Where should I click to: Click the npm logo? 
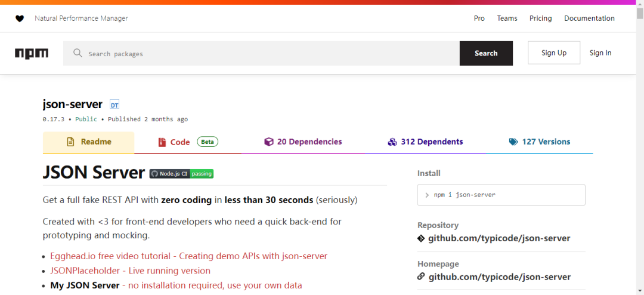point(32,54)
